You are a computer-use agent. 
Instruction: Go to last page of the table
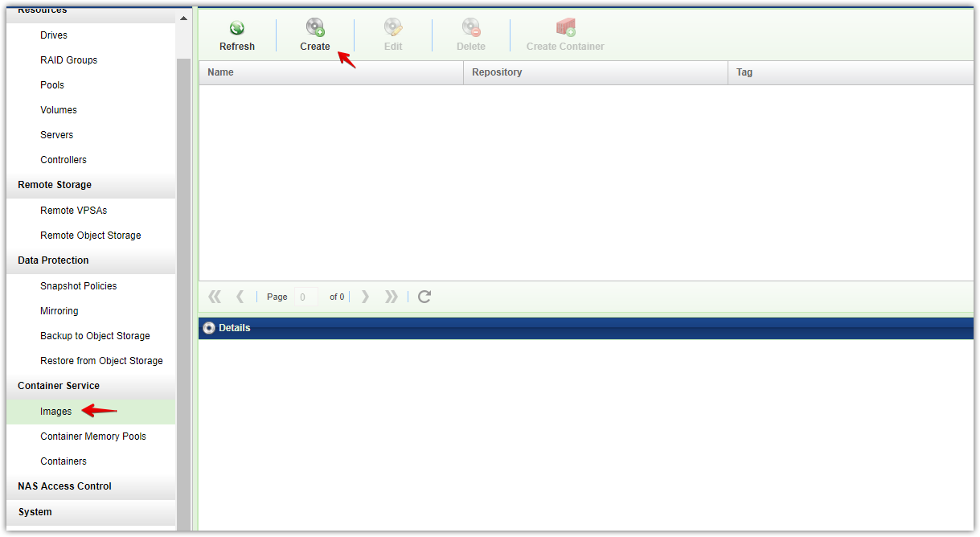tap(391, 297)
